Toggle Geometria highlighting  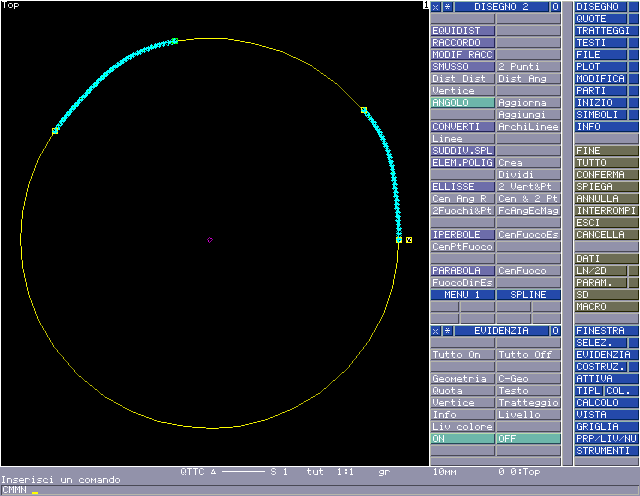(463, 379)
